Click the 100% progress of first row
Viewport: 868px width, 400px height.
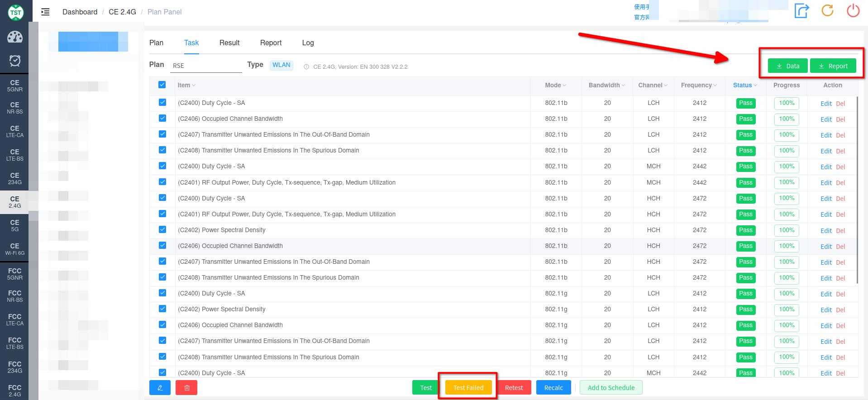787,103
